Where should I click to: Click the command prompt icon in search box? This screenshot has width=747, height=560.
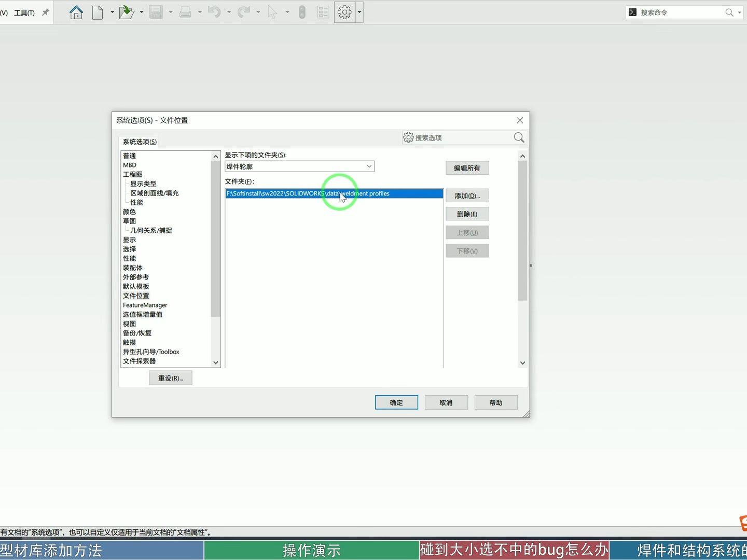[x=632, y=12]
